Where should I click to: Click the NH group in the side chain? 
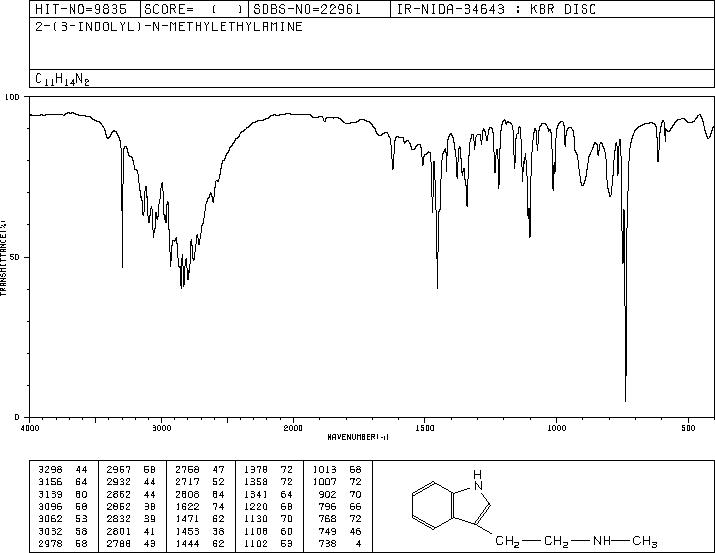tap(603, 541)
